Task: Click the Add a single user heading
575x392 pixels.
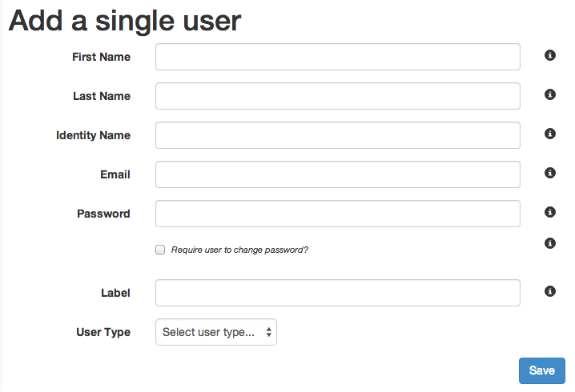Action: tap(125, 21)
